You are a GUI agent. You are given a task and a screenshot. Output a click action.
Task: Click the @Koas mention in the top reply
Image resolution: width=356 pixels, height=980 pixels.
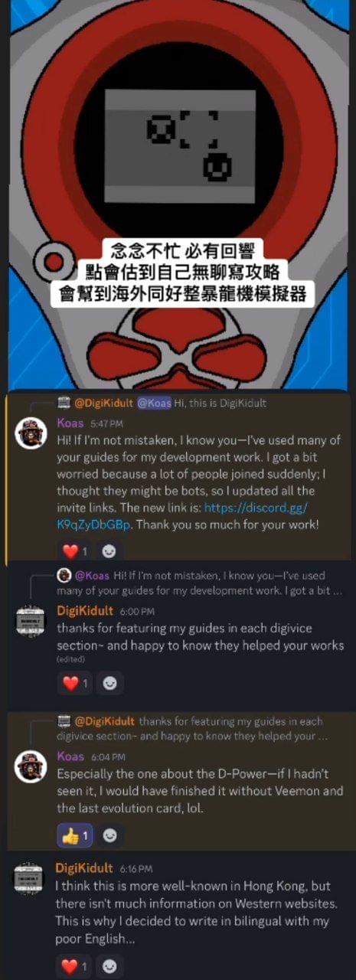tap(153, 403)
